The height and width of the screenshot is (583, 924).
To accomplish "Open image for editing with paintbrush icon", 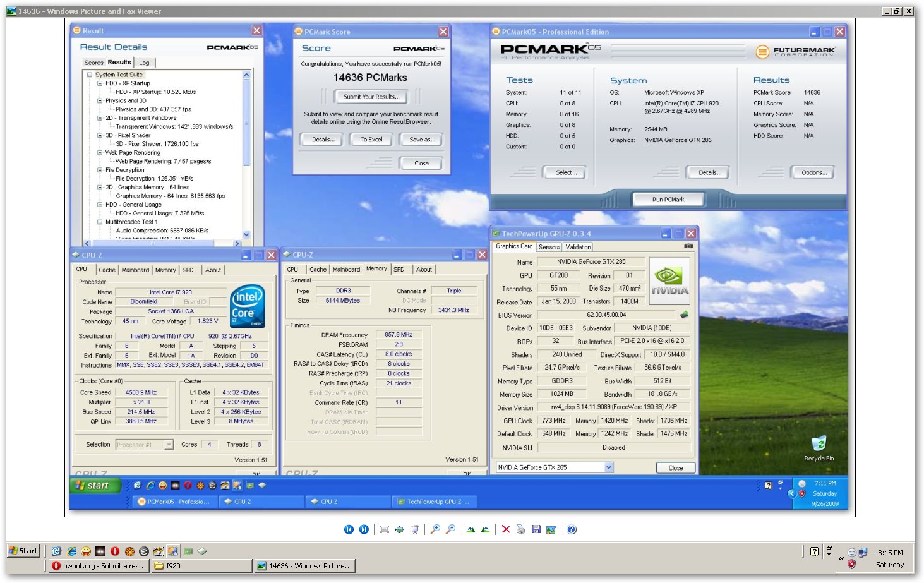I will [551, 529].
